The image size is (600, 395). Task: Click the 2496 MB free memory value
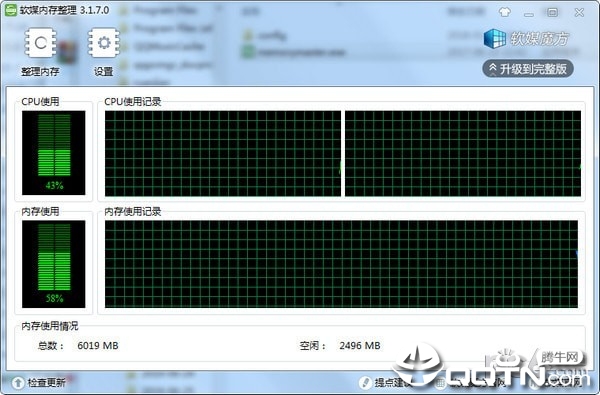360,346
